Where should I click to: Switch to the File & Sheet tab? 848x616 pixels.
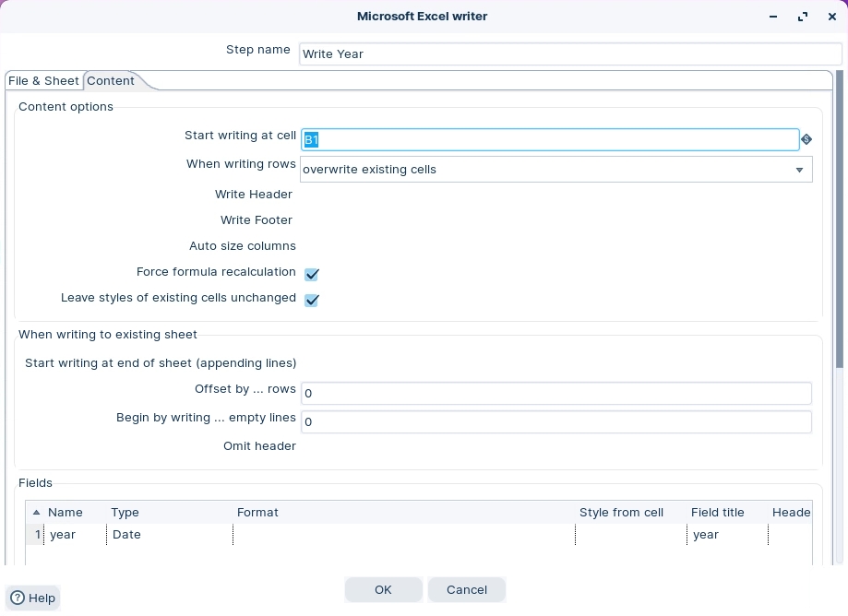(x=43, y=81)
